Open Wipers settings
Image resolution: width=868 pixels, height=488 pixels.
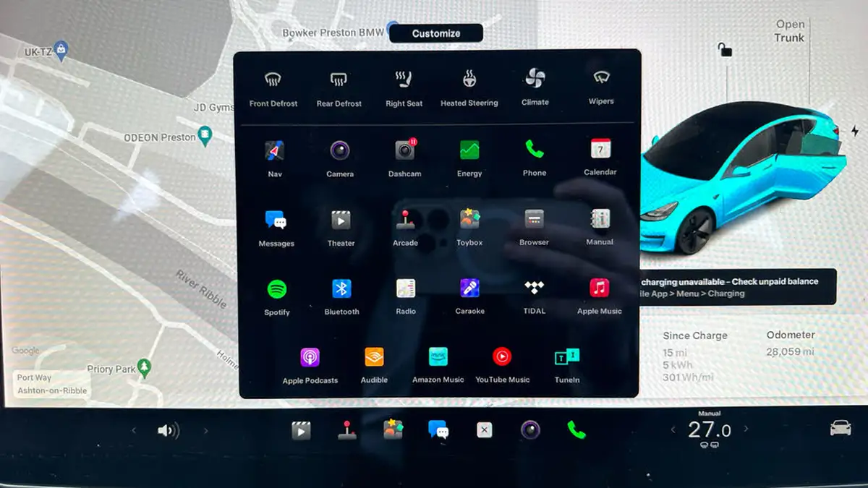click(x=601, y=87)
